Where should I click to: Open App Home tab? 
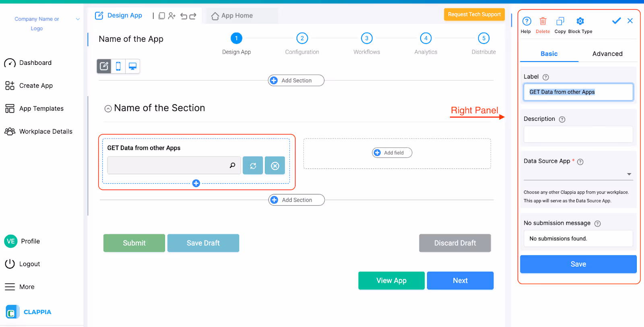pyautogui.click(x=232, y=16)
